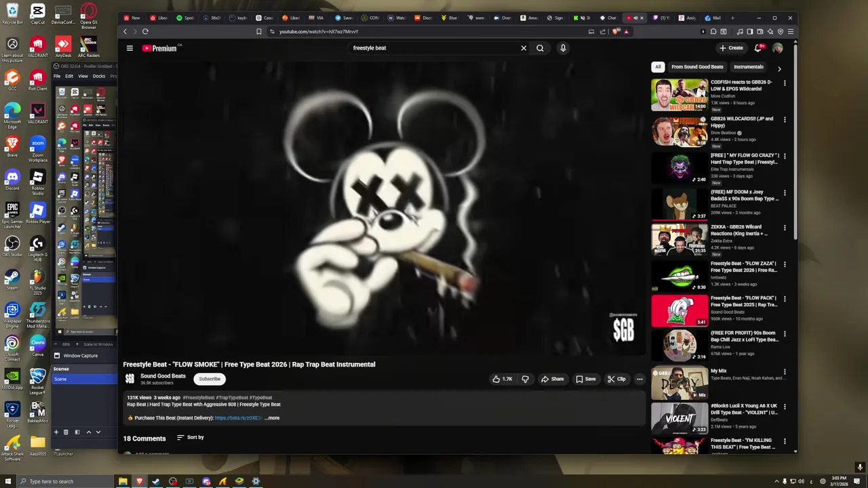The width and height of the screenshot is (868, 488).
Task: Open the Steam desktop shortcut
Action: click(12, 279)
